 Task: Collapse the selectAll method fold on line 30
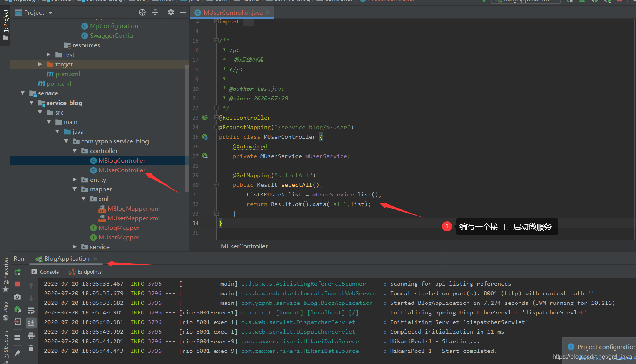click(x=216, y=185)
